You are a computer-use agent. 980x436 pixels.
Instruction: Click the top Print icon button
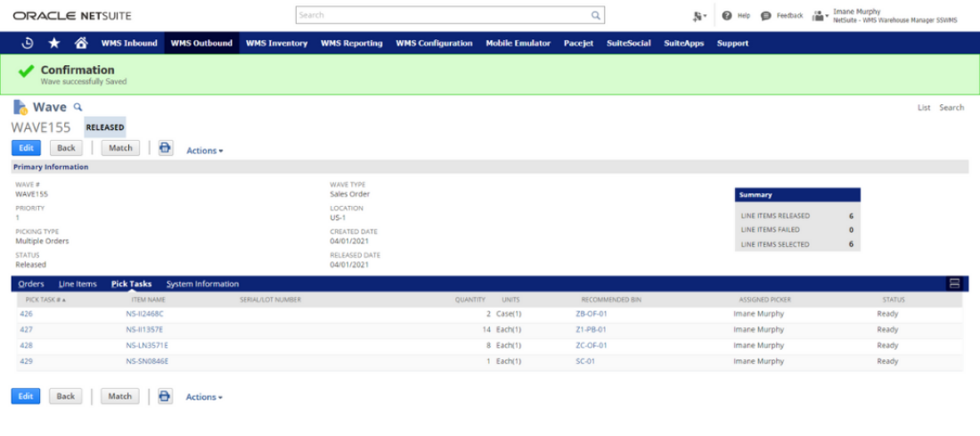click(x=165, y=148)
